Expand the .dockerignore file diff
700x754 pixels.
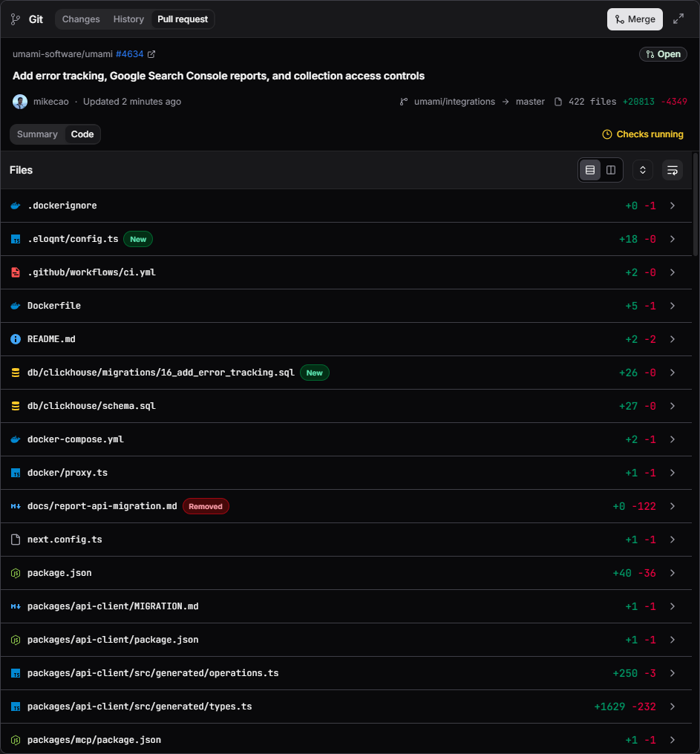tap(673, 206)
